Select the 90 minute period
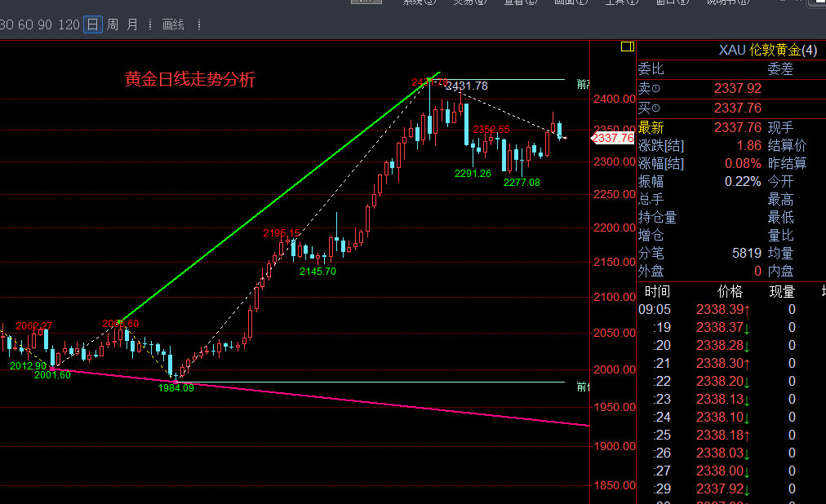 pyautogui.click(x=47, y=25)
